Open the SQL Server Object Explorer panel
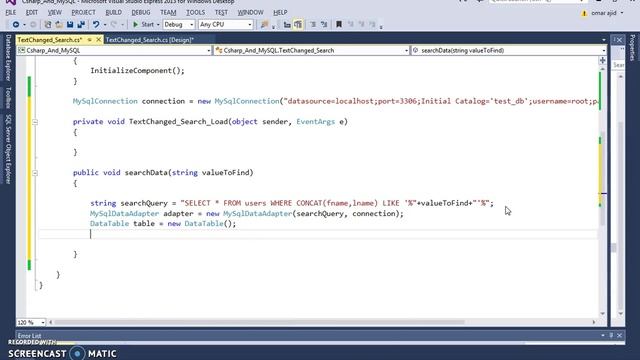640x360 pixels. click(x=8, y=149)
